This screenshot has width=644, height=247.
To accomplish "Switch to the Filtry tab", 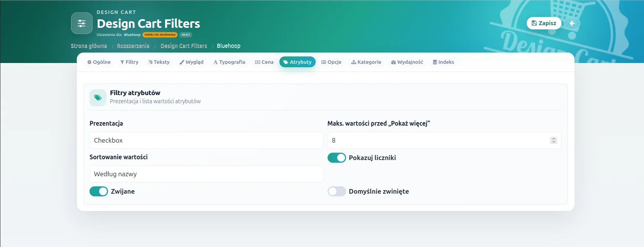I will pyautogui.click(x=129, y=62).
